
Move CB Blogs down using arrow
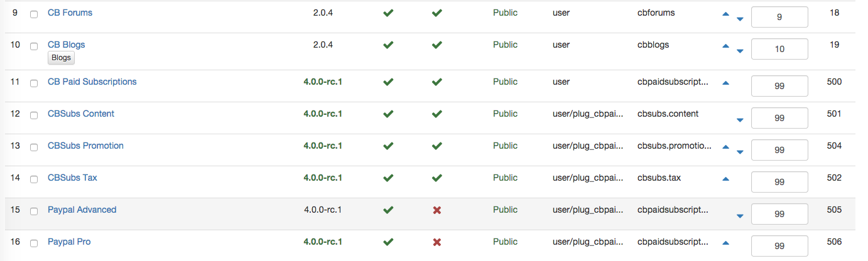(x=740, y=51)
